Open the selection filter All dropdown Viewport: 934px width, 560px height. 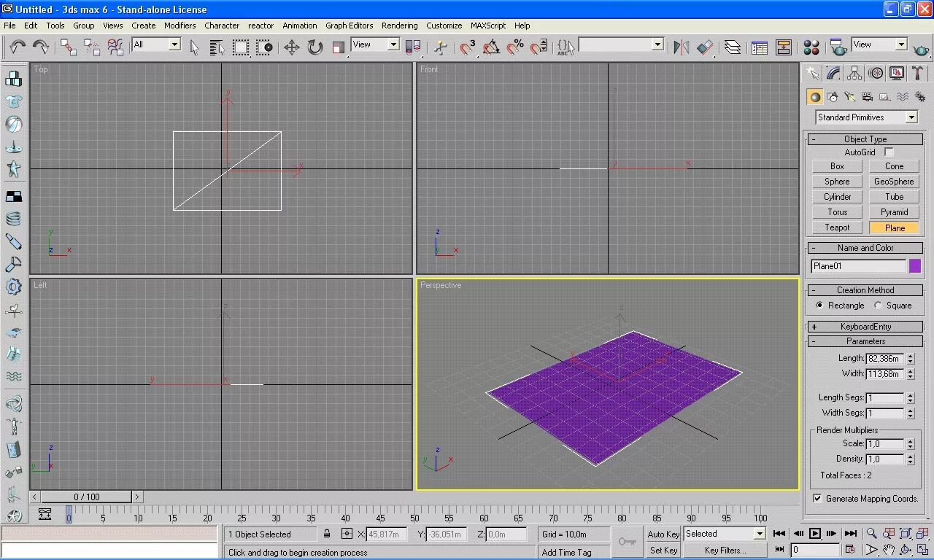click(x=156, y=44)
